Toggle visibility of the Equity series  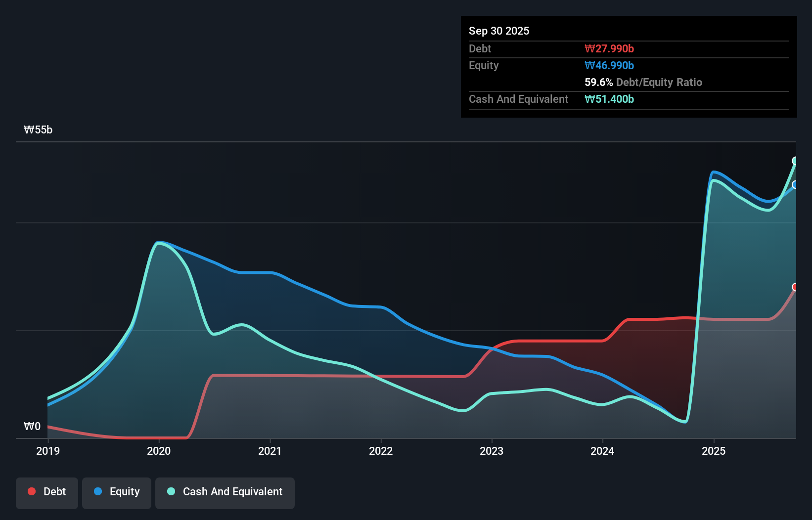click(x=116, y=491)
